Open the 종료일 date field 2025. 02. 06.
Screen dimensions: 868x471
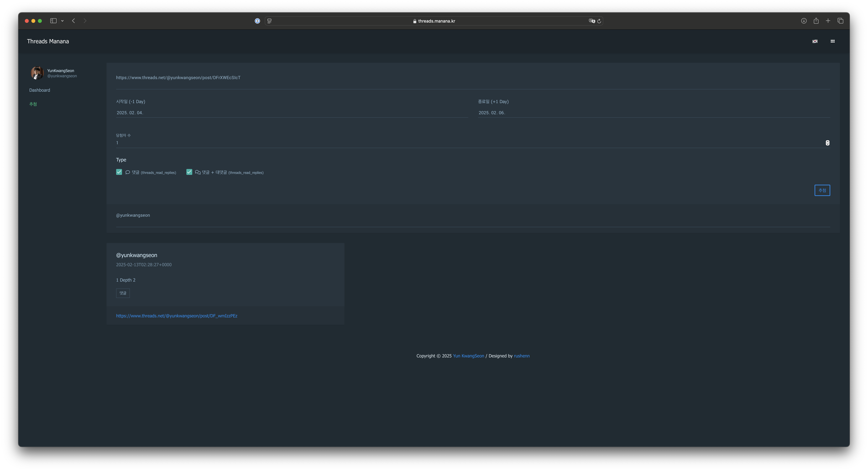point(654,113)
